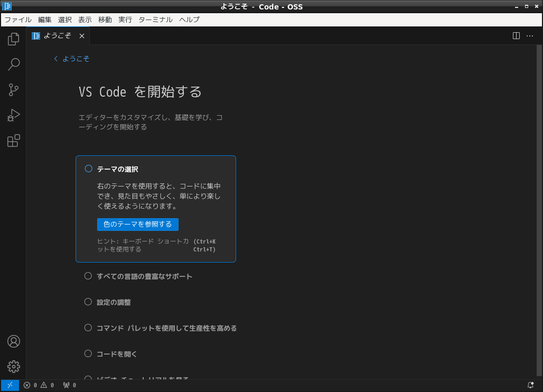
Task: Open the 編集 menu
Action: pyautogui.click(x=45, y=20)
